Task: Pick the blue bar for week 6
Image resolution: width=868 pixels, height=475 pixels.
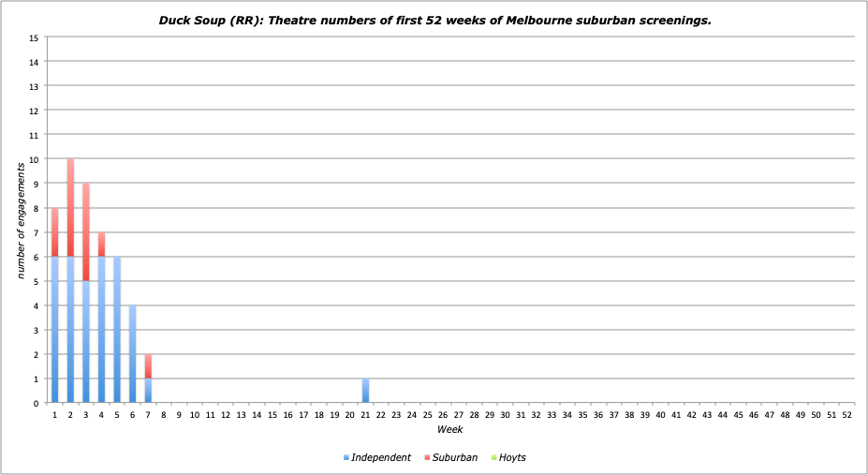Action: 132,354
